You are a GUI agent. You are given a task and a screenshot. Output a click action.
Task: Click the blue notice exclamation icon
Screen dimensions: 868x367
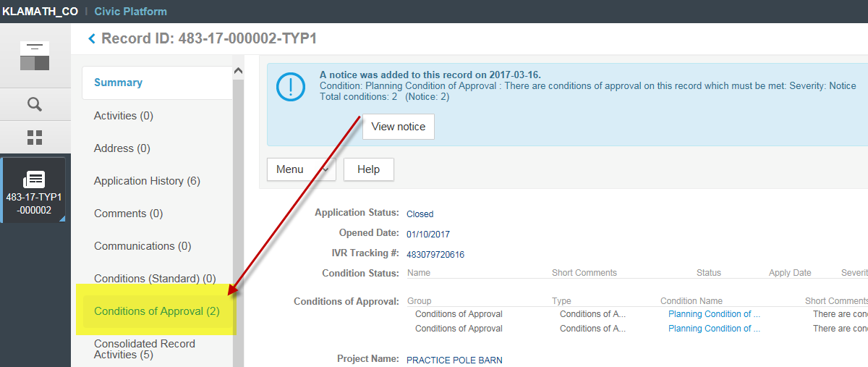290,86
